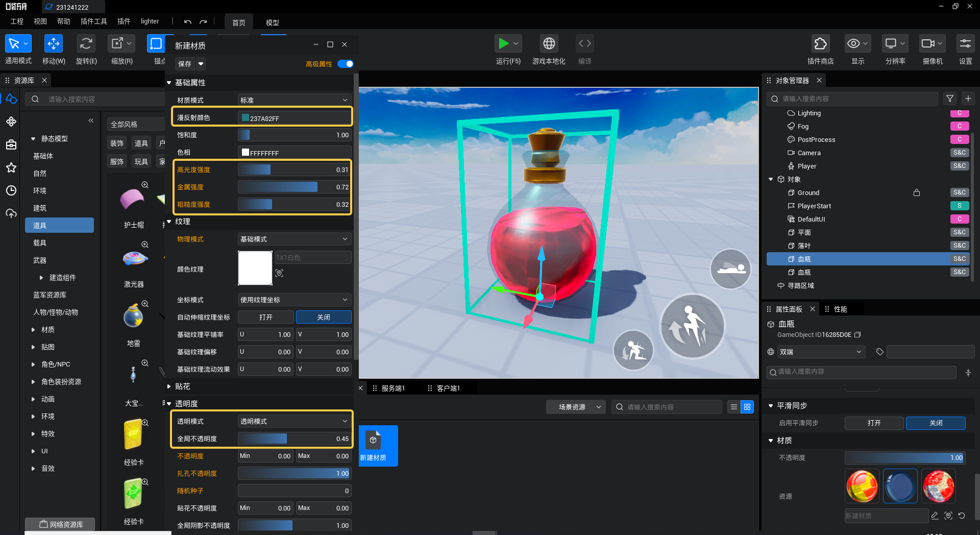Image resolution: width=980 pixels, height=535 pixels.
Task: Open the favorites star in left sidebar
Action: (x=11, y=167)
